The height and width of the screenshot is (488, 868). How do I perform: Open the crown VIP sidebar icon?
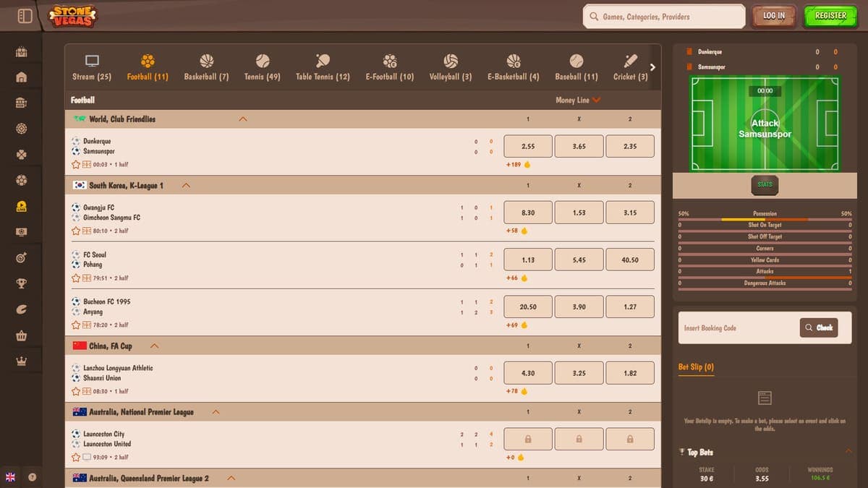tap(21, 361)
